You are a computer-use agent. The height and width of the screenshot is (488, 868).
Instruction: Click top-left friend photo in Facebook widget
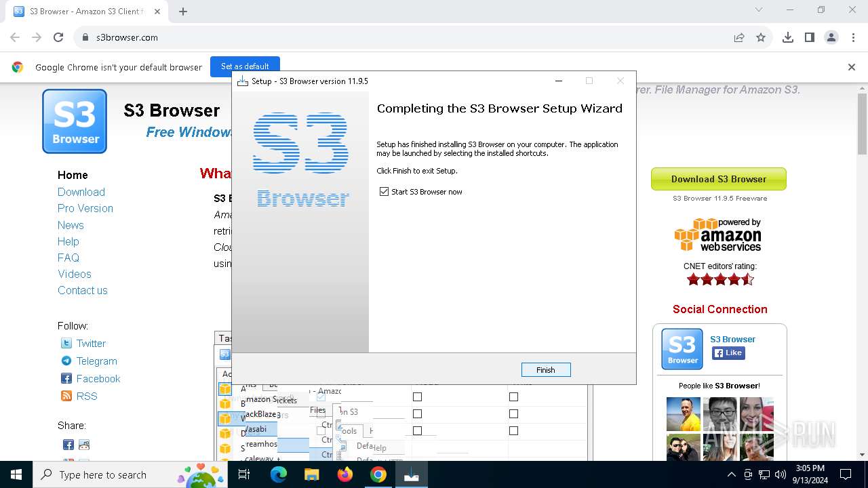click(684, 414)
